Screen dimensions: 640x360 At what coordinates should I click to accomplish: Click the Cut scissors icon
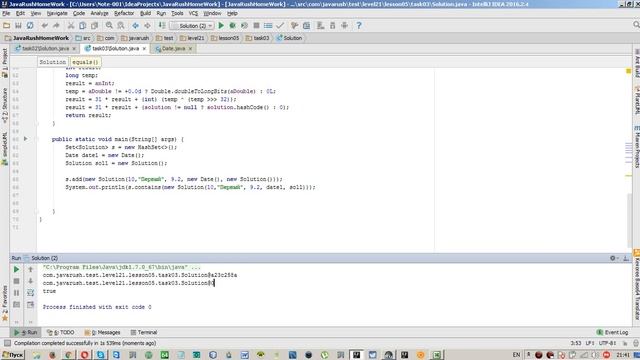point(71,26)
